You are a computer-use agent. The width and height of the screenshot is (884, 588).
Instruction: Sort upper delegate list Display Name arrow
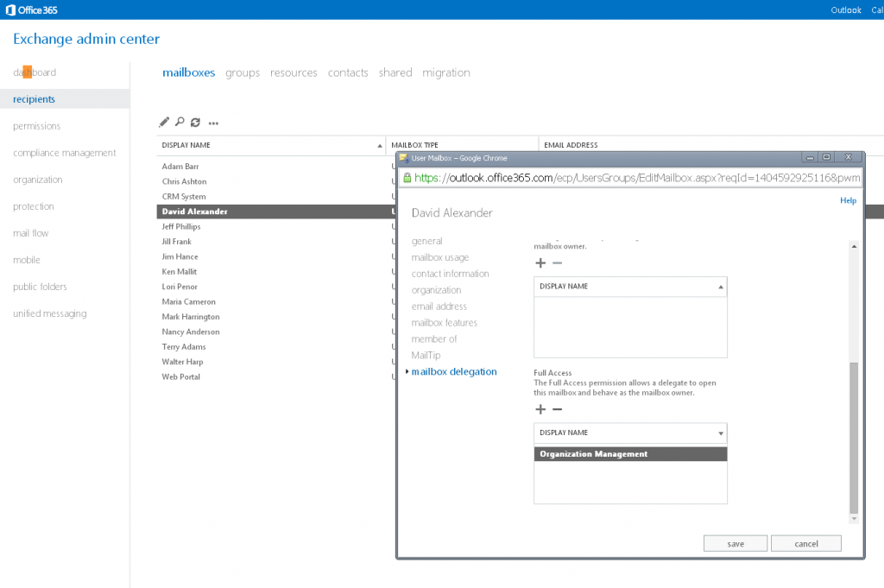click(x=720, y=287)
